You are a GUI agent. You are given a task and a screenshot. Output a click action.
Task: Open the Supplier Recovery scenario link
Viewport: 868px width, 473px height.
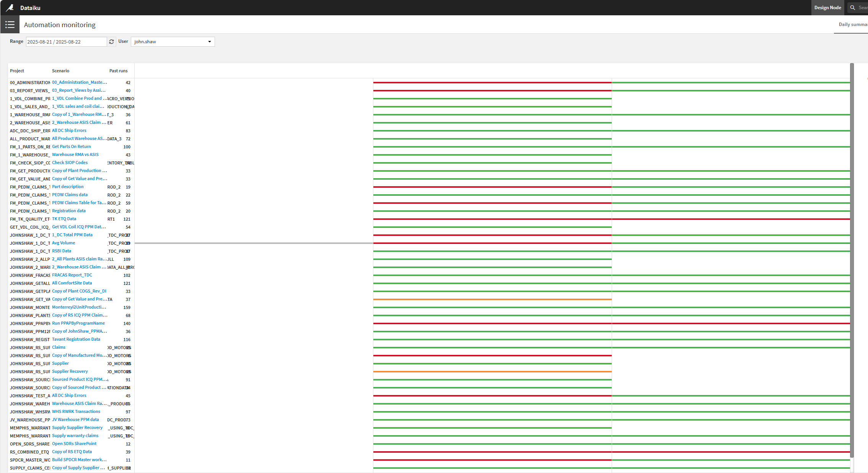70,371
